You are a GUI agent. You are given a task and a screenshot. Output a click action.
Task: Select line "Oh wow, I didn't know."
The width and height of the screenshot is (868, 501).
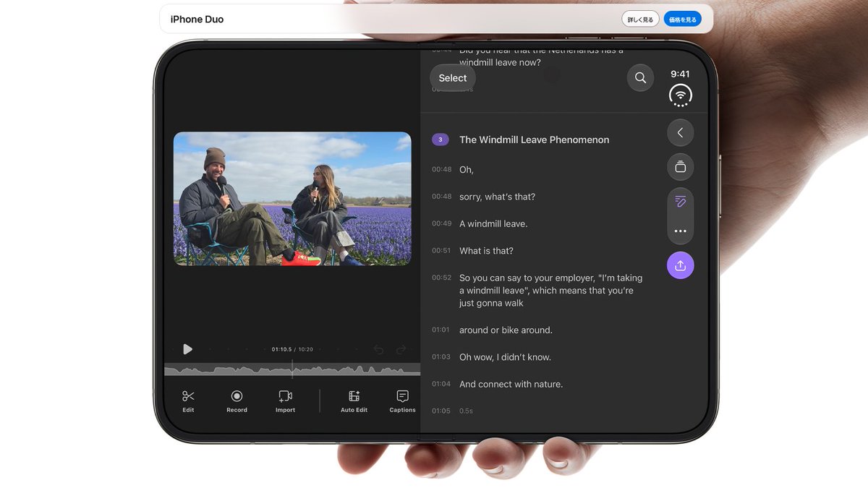(x=505, y=357)
